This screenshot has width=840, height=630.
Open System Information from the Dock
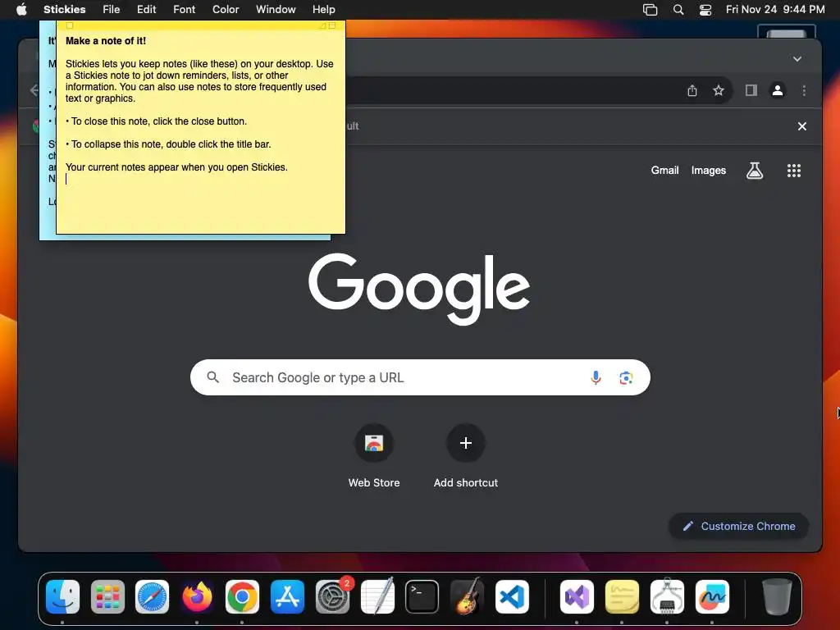point(667,596)
